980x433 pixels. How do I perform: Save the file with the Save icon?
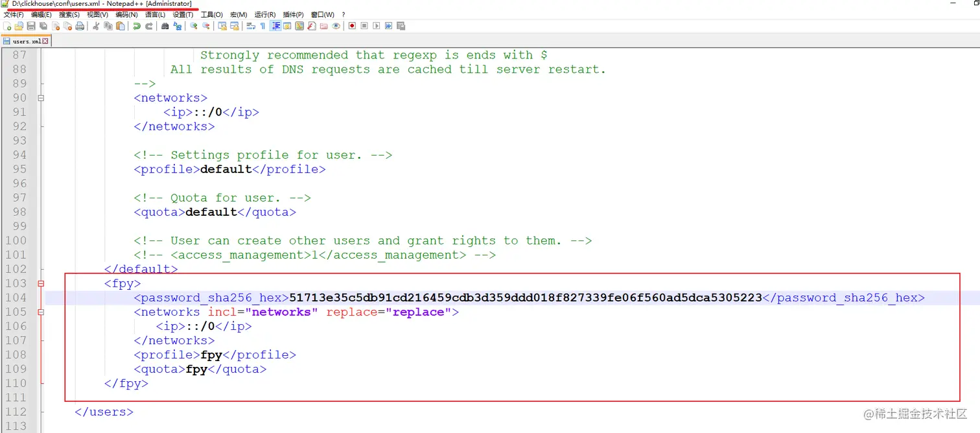pos(30,26)
